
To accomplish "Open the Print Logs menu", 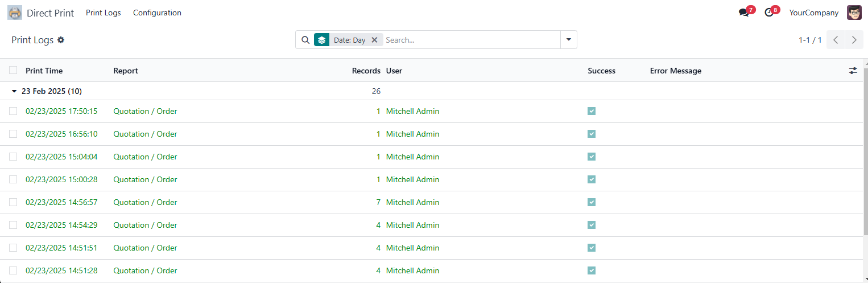I will pyautogui.click(x=104, y=13).
